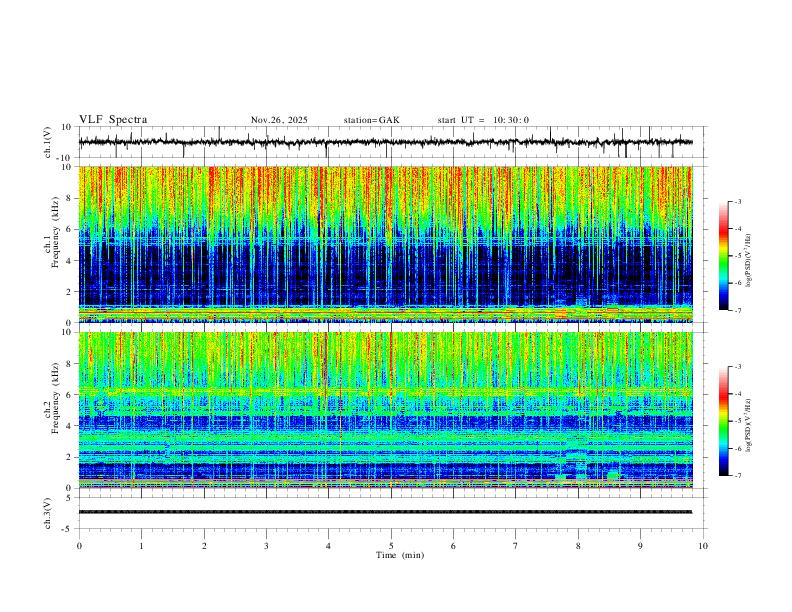Image resolution: width=792 pixels, height=612 pixels.
Task: Click the time axis tick label "6"
Action: tap(453, 546)
